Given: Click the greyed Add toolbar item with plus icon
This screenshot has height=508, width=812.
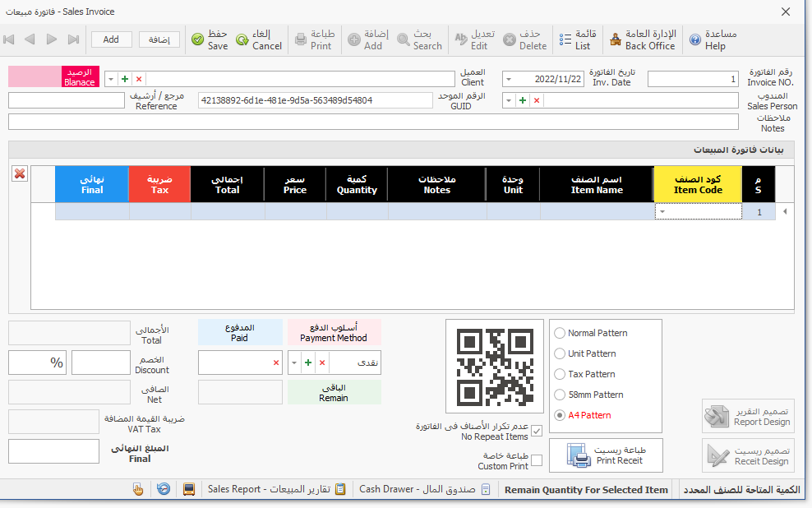Looking at the screenshot, I should point(368,39).
